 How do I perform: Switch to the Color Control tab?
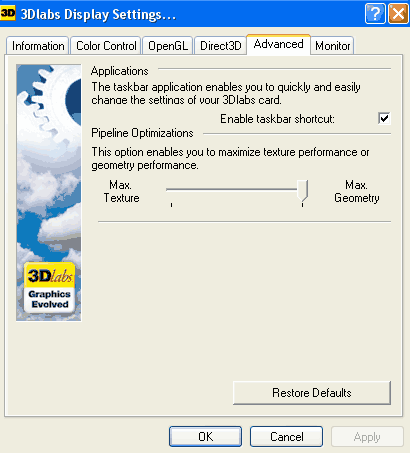pyautogui.click(x=106, y=46)
